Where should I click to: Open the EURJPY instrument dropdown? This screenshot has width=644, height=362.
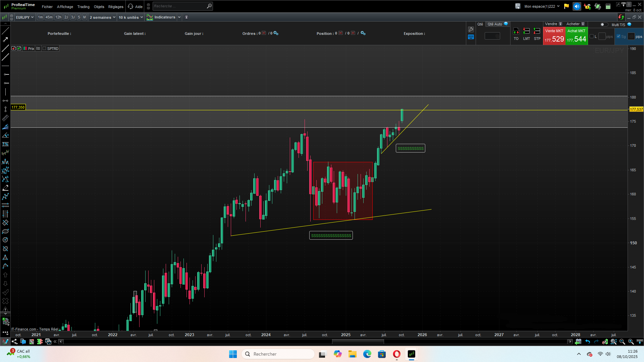(x=25, y=17)
